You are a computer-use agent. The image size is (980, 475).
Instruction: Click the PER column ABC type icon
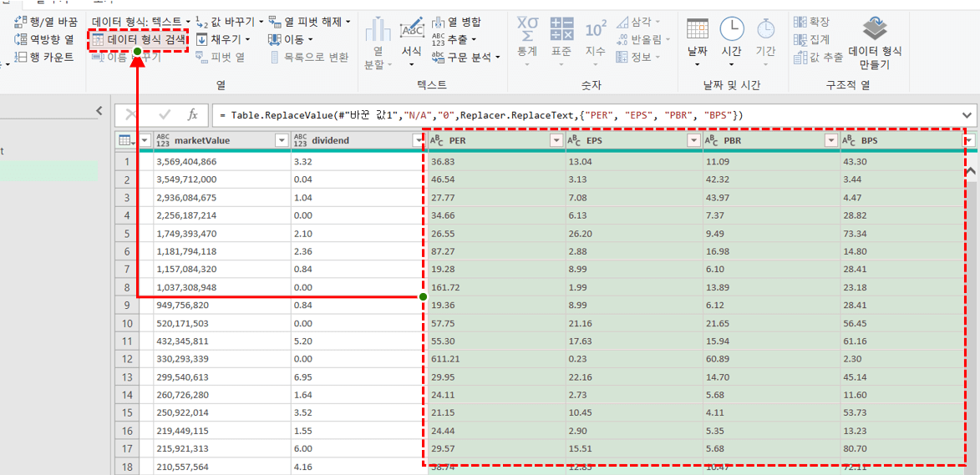coord(435,141)
